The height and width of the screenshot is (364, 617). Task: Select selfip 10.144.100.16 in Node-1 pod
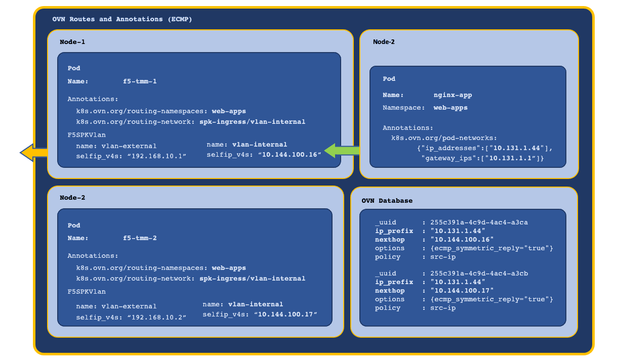(x=290, y=154)
